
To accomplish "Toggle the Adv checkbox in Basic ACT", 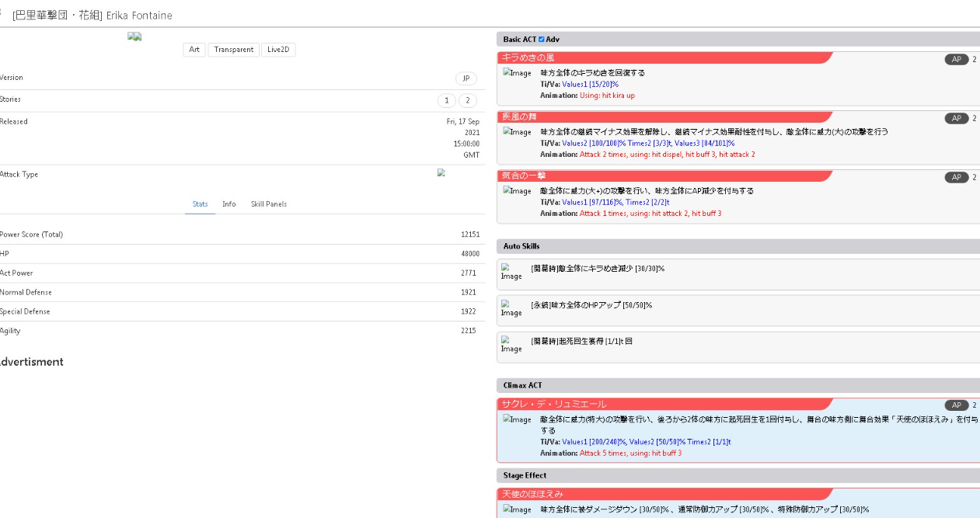I will click(x=542, y=39).
